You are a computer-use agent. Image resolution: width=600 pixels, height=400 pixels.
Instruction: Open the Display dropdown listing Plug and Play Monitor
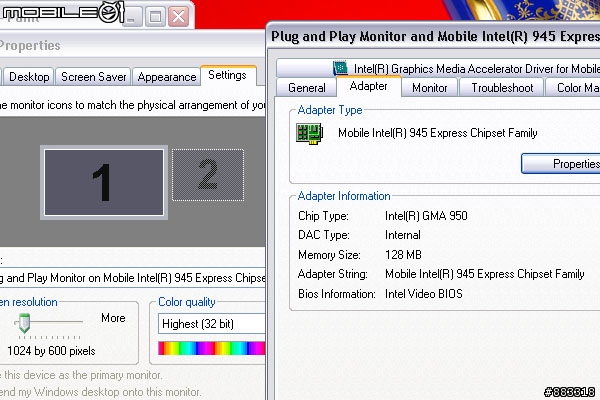click(x=132, y=278)
